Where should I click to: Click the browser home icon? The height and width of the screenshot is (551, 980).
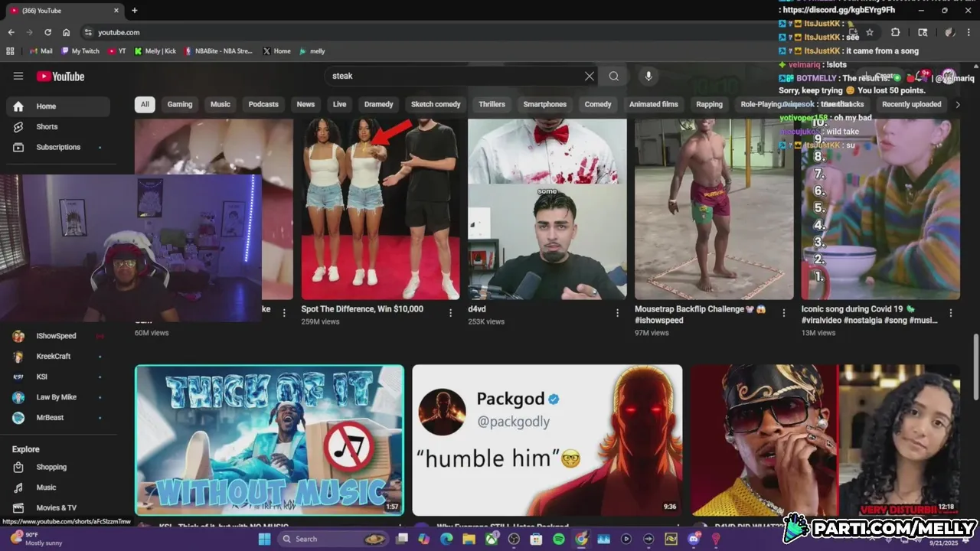click(66, 32)
